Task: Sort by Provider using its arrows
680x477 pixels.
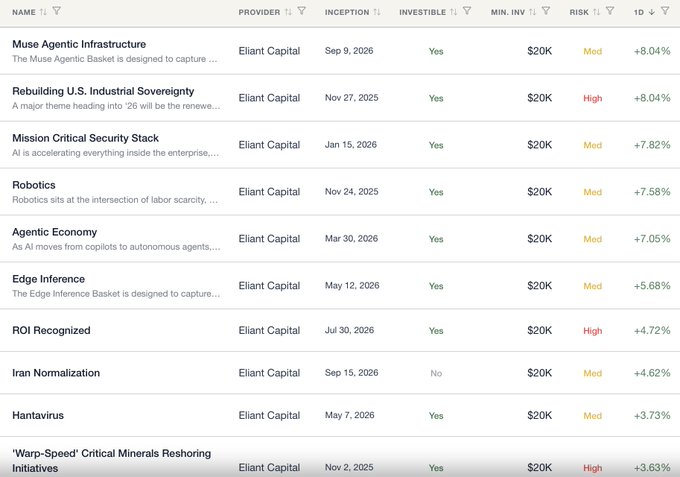Action: coord(288,12)
